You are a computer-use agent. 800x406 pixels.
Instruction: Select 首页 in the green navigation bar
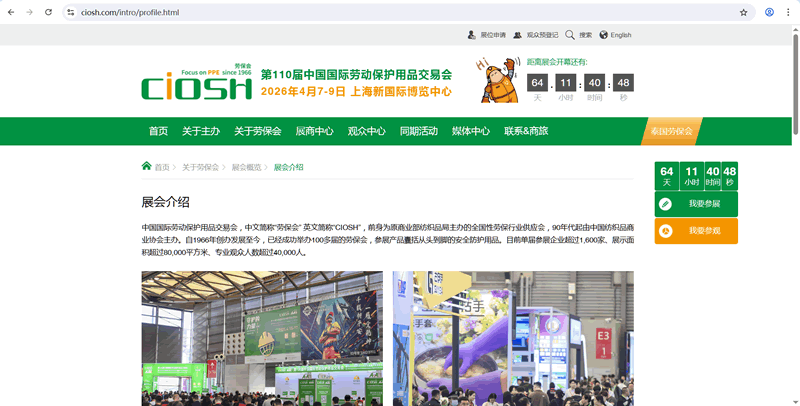coord(158,131)
